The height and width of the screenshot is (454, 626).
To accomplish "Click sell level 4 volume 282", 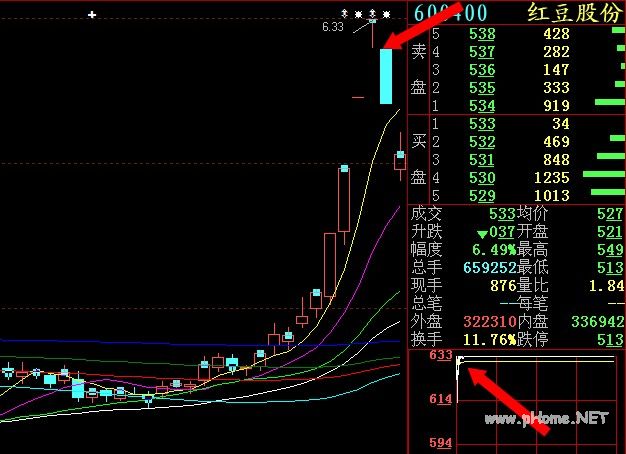I will 556,52.
